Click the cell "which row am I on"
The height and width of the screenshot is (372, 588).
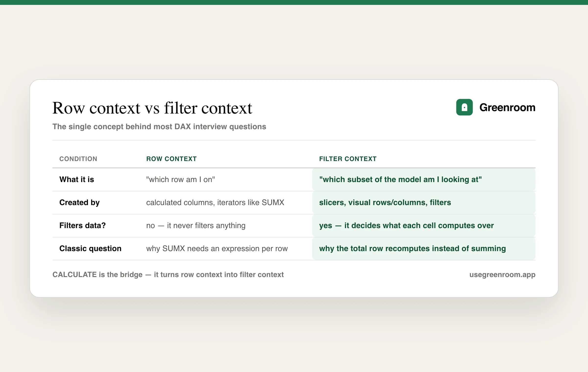click(181, 179)
